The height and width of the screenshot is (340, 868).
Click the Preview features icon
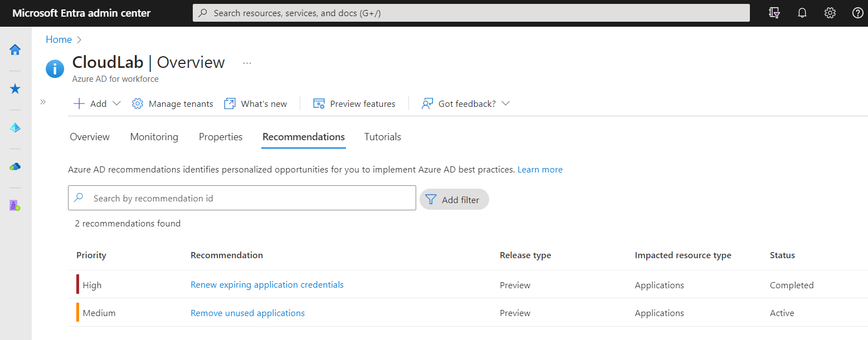[319, 104]
